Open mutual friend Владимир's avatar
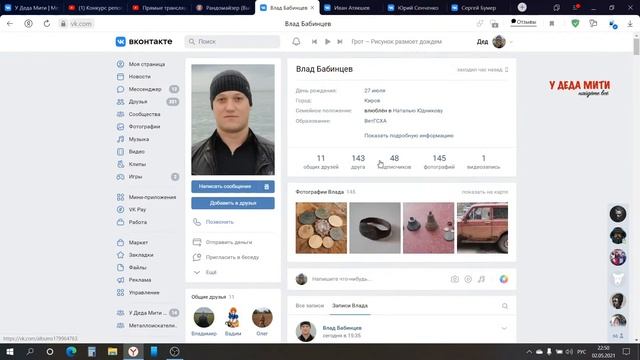640x360 pixels. click(204, 317)
